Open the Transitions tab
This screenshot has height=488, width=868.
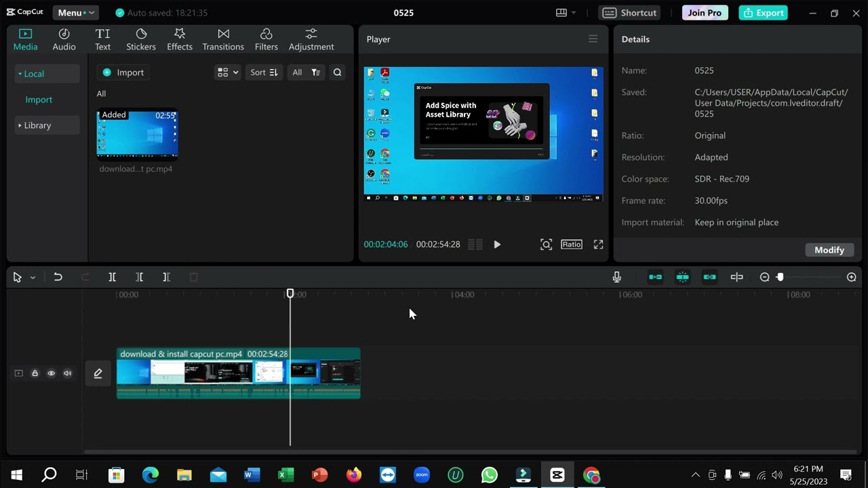coord(223,39)
